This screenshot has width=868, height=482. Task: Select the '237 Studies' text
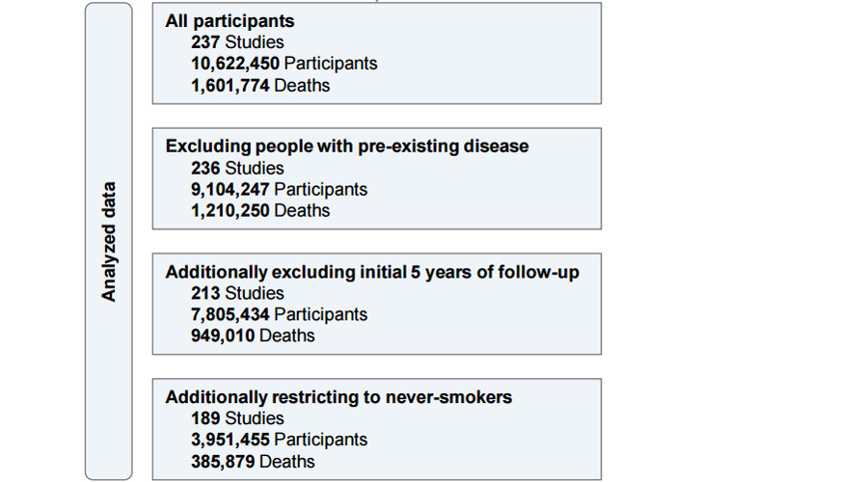(237, 42)
